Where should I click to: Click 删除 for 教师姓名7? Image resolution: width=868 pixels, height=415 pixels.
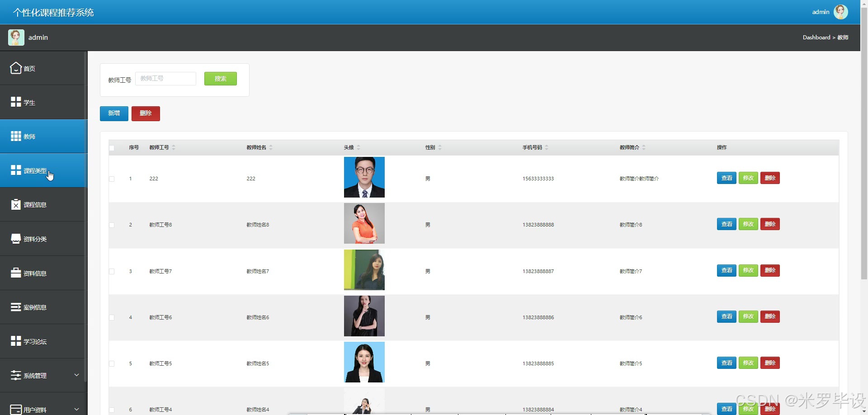click(x=770, y=270)
